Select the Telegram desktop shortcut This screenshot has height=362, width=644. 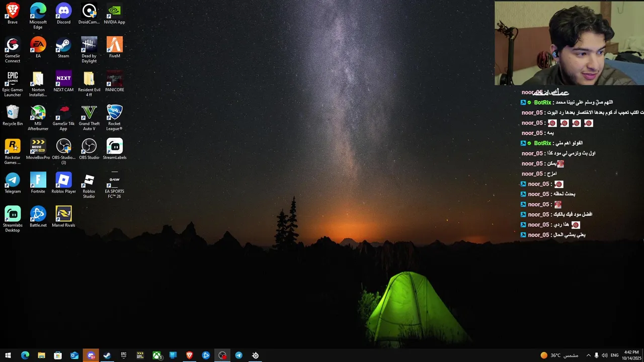point(13,183)
